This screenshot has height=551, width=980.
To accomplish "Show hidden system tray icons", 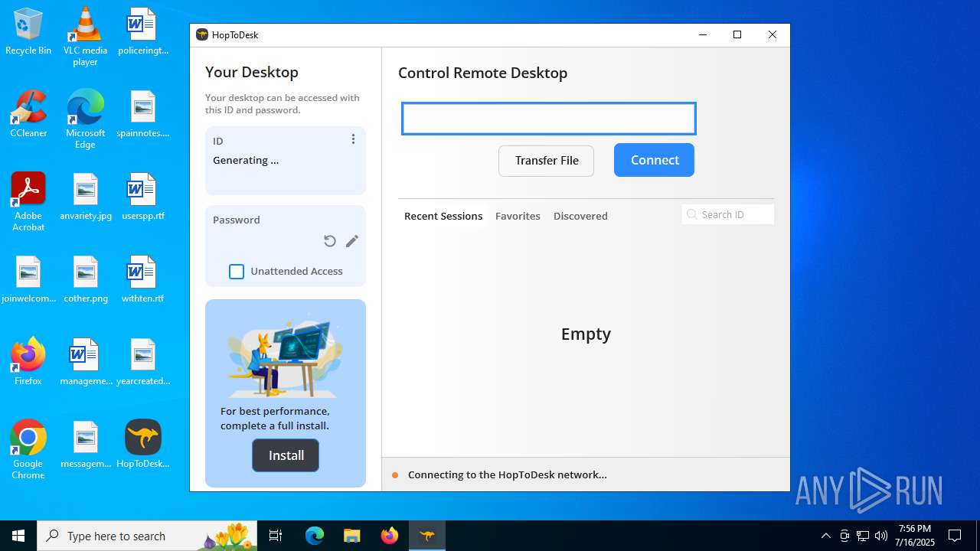I will pos(825,536).
